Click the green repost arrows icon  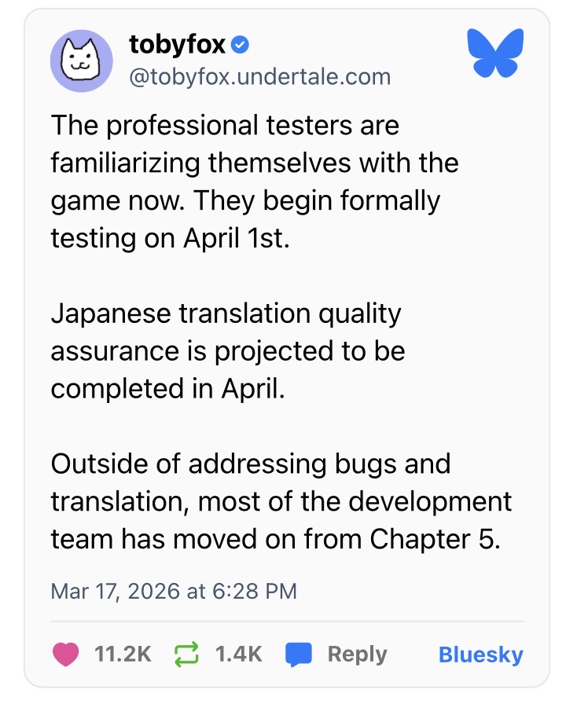186,654
